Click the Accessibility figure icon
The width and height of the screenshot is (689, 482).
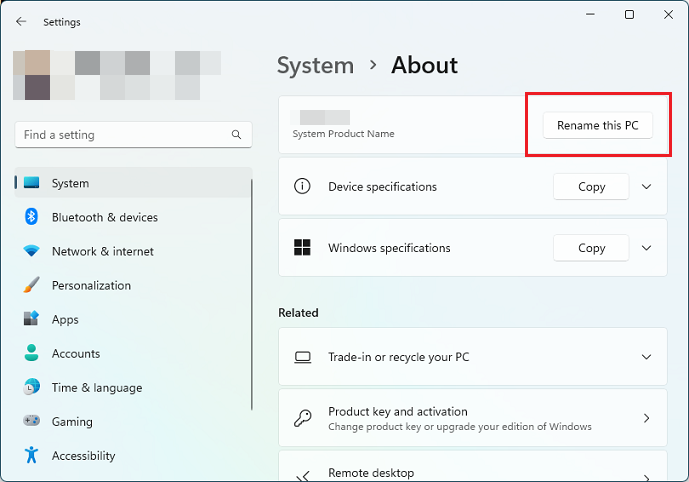[x=31, y=455]
